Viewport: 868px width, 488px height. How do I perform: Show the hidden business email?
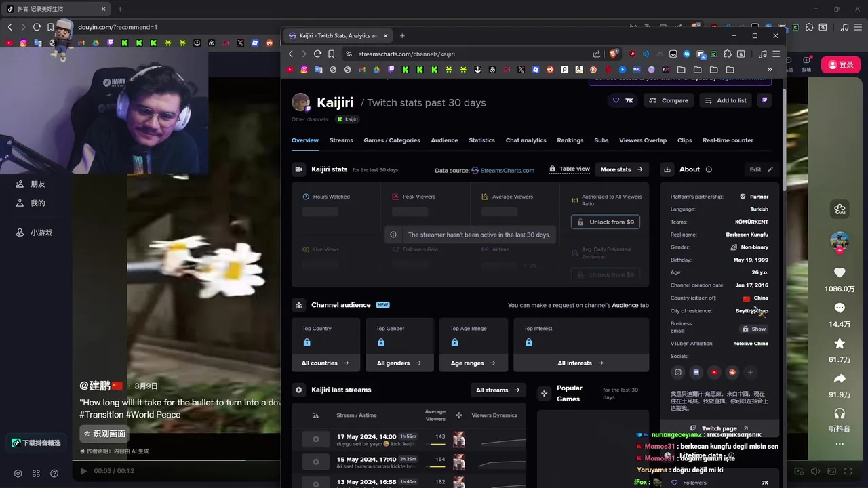coord(753,329)
